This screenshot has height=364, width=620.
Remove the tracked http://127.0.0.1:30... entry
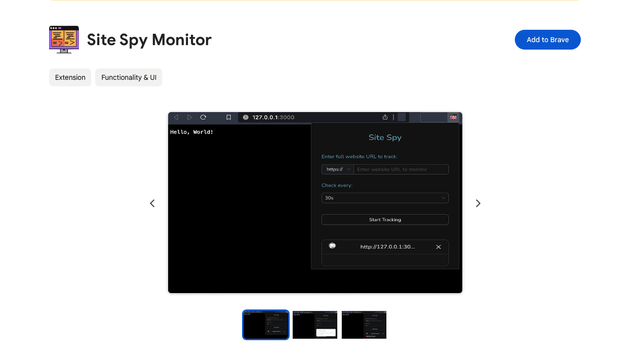point(438,246)
